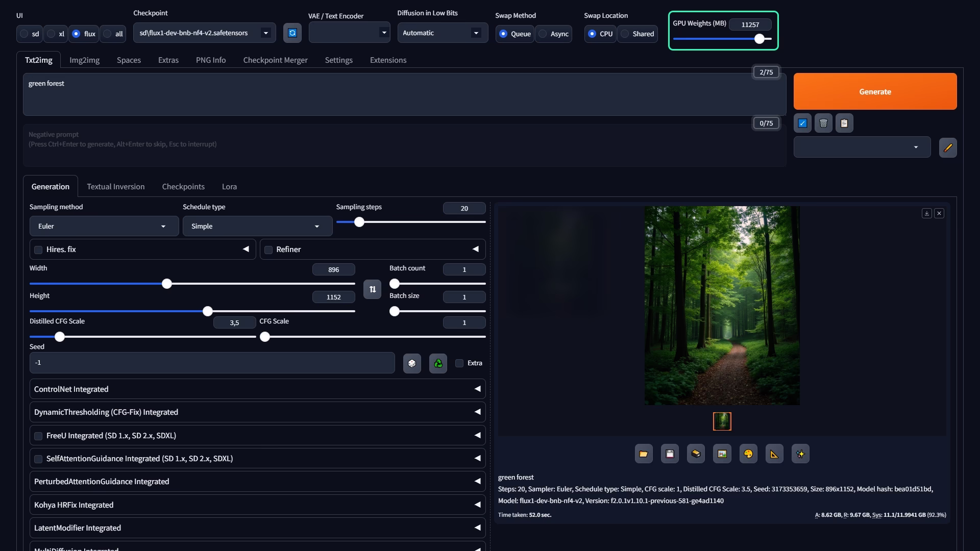Image resolution: width=980 pixels, height=551 pixels.
Task: Open the images output folder
Action: point(644,454)
